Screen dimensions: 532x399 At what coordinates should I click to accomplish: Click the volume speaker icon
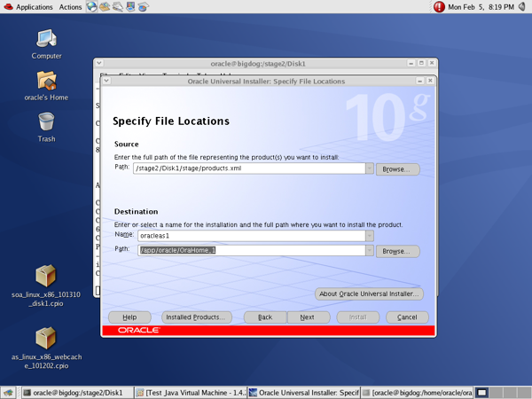522,6
